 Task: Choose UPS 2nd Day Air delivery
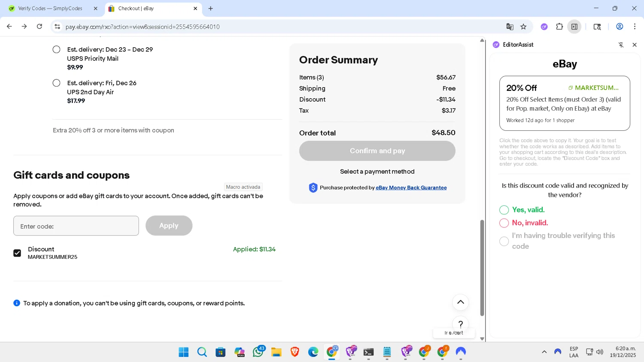pos(56,83)
